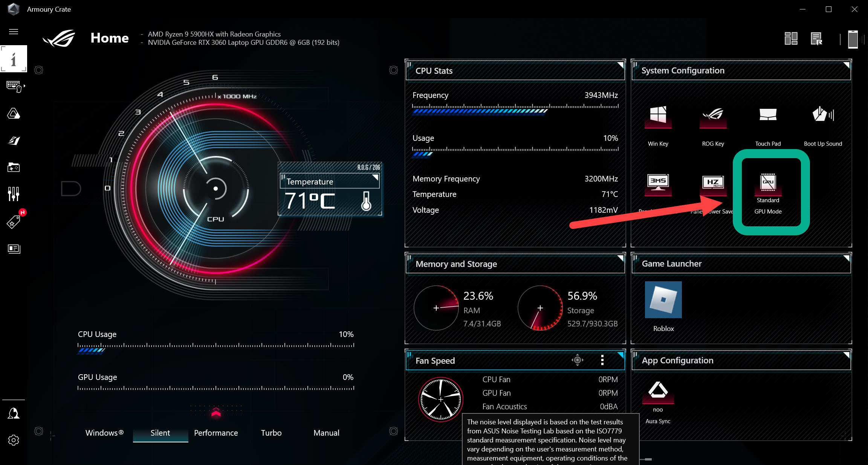The height and width of the screenshot is (465, 868).
Task: Click the mobile phone connection icon
Action: pyautogui.click(x=853, y=39)
